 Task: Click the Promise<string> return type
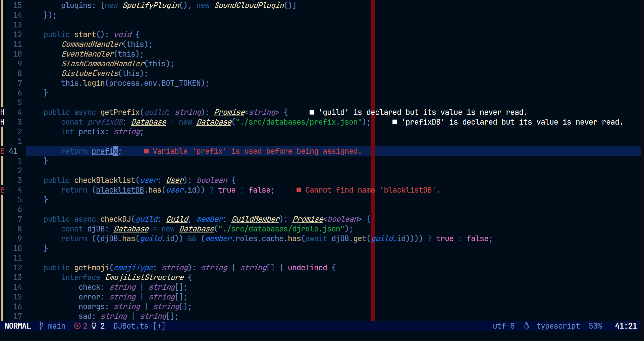click(x=247, y=112)
